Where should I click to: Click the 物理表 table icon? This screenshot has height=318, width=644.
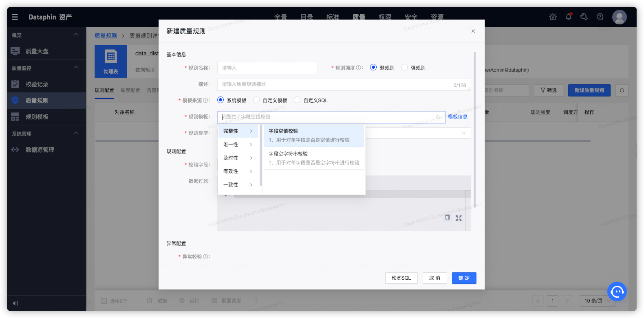111,56
